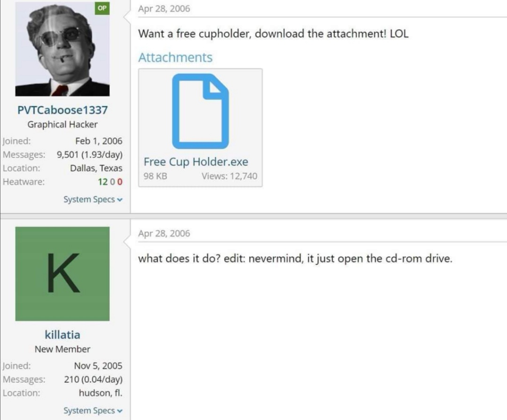This screenshot has width=507, height=420.
Task: Open the reply post's Apr 28, 2006 date
Action: (164, 233)
